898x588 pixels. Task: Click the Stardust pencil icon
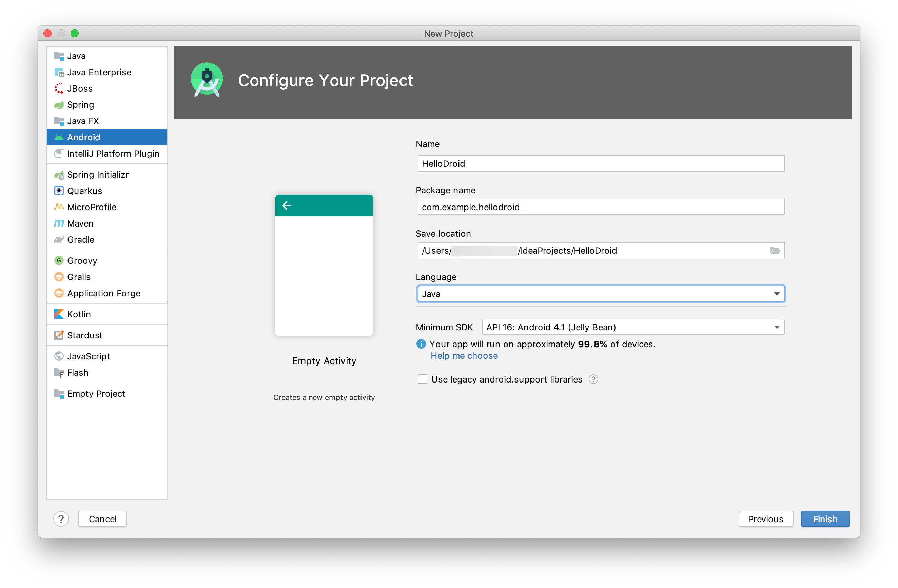coord(59,335)
